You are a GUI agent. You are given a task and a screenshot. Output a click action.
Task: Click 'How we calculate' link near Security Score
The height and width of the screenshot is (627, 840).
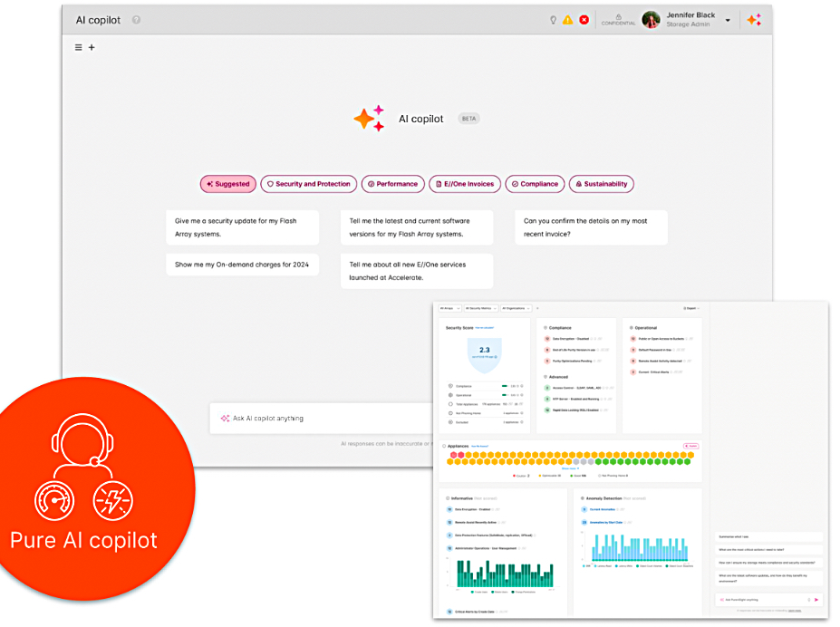click(485, 328)
